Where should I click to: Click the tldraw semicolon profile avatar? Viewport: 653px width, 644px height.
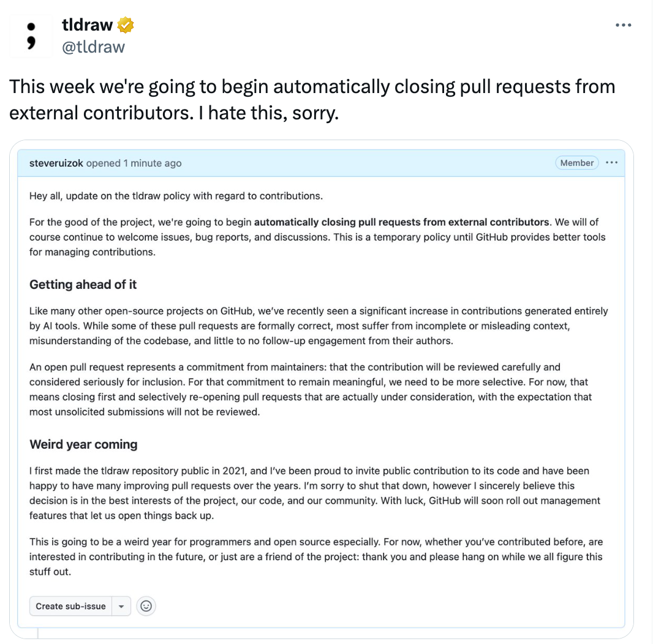31,36
